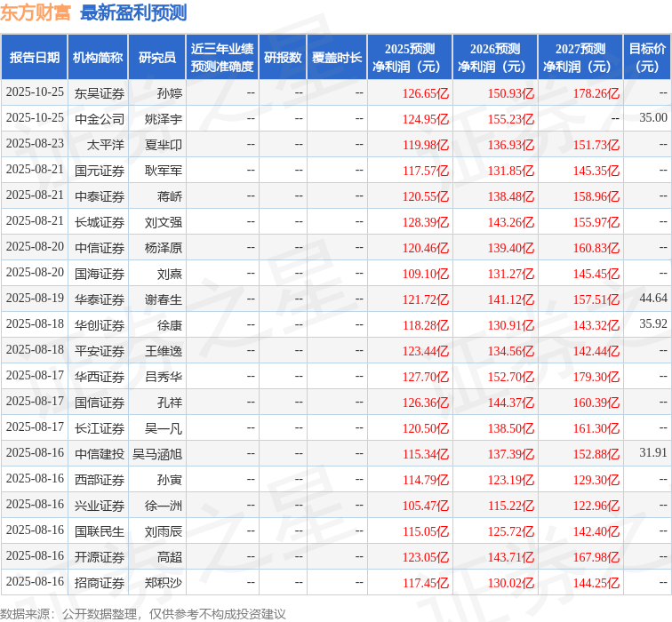Select 国联民生 institution cell

coord(100,531)
